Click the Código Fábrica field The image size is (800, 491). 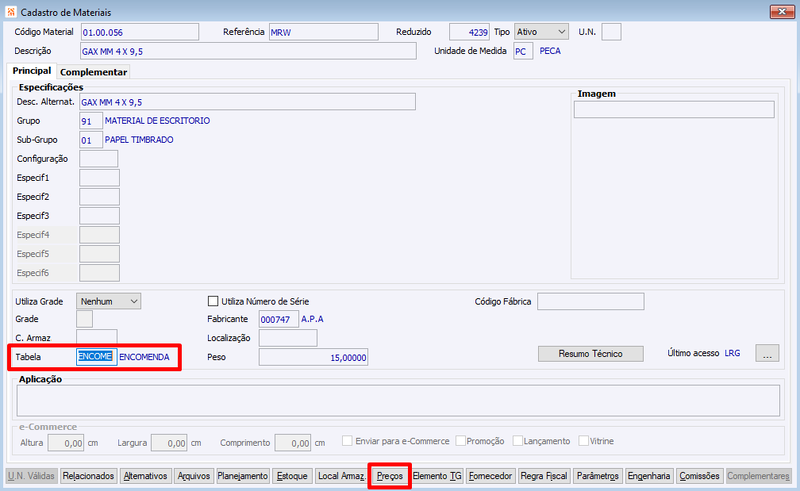click(590, 301)
